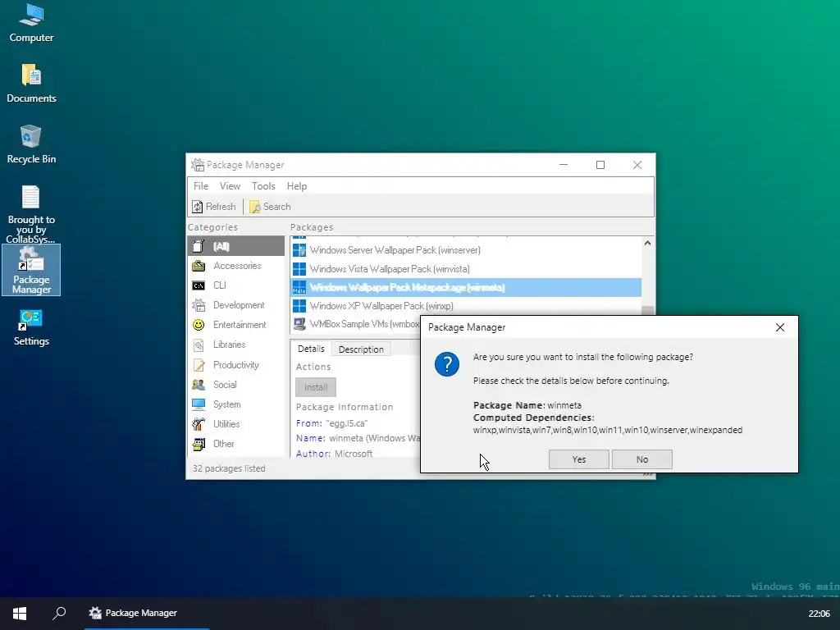The image size is (840, 630).
Task: Click the Refresh toolbar icon
Action: pyautogui.click(x=198, y=207)
